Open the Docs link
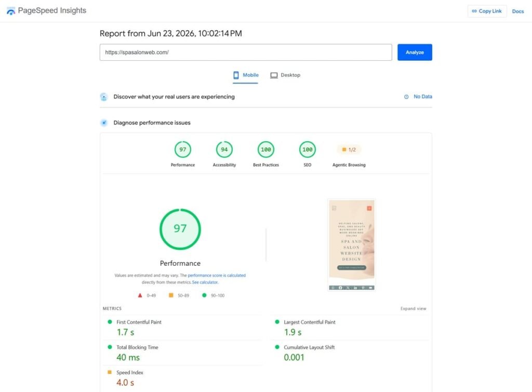The height and width of the screenshot is (392, 532). [x=518, y=11]
